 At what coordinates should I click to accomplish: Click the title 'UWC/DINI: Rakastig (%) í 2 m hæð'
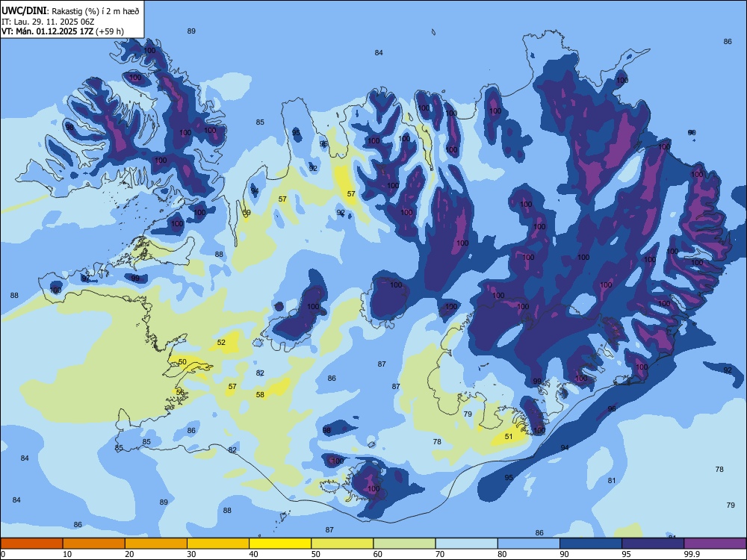[70, 10]
